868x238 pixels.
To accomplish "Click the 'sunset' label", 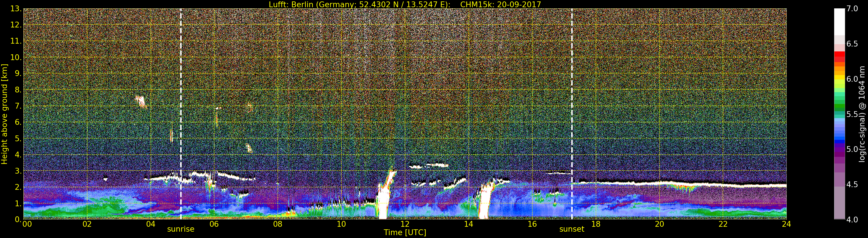I will pos(572,229).
